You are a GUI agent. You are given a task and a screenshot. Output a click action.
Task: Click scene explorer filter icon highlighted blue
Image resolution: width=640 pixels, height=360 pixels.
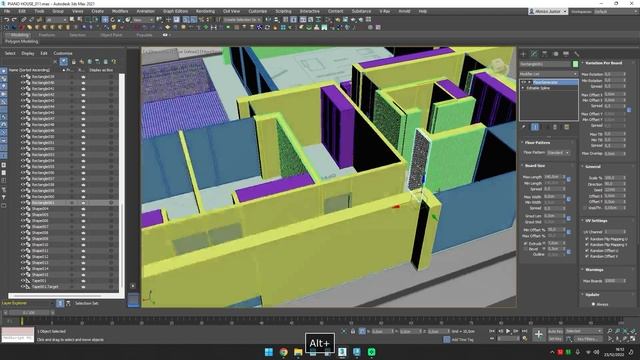coord(64,62)
